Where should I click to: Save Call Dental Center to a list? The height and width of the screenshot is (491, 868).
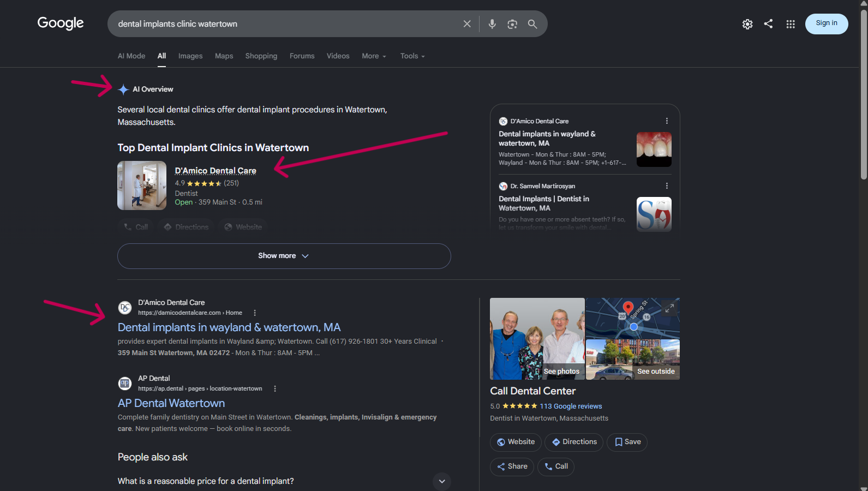coord(627,442)
